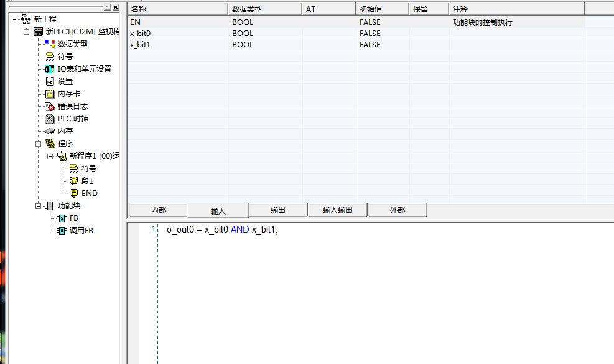The height and width of the screenshot is (364, 614).
Task: Click the 段1 section icon
Action: (x=73, y=180)
